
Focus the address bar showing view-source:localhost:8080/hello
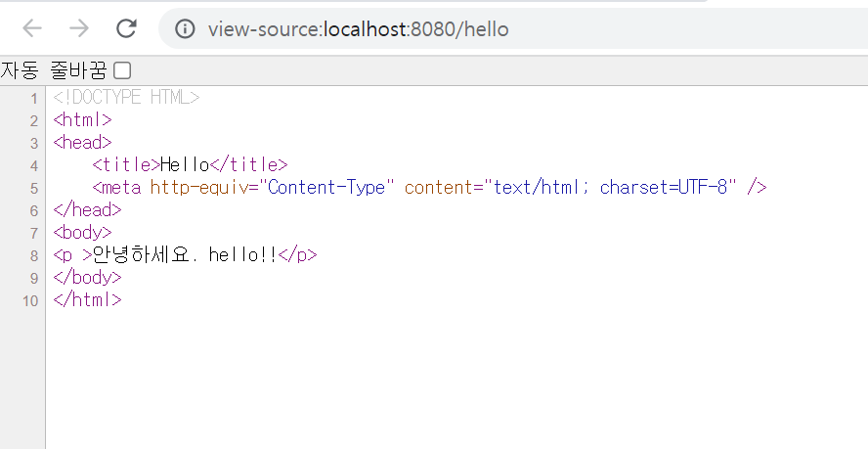pos(512,28)
